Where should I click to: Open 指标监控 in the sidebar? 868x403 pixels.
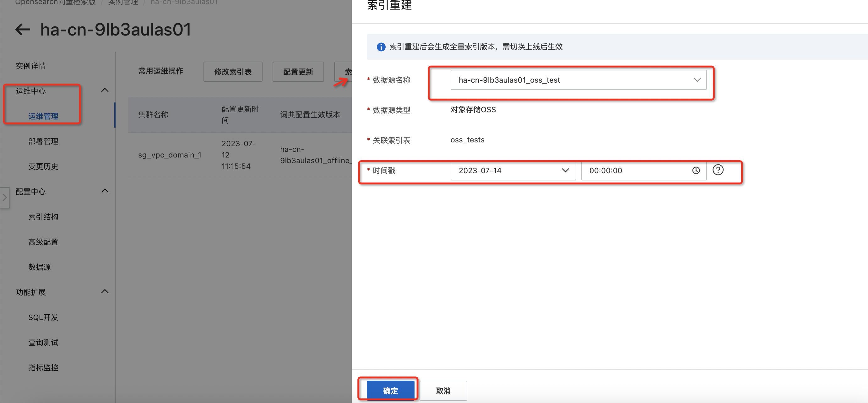(43, 367)
